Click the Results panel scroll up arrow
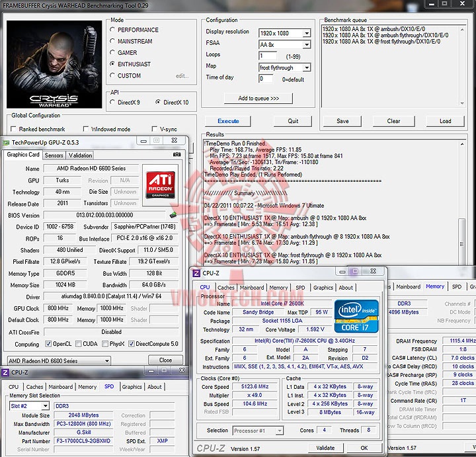The height and width of the screenshot is (457, 476). click(x=462, y=144)
